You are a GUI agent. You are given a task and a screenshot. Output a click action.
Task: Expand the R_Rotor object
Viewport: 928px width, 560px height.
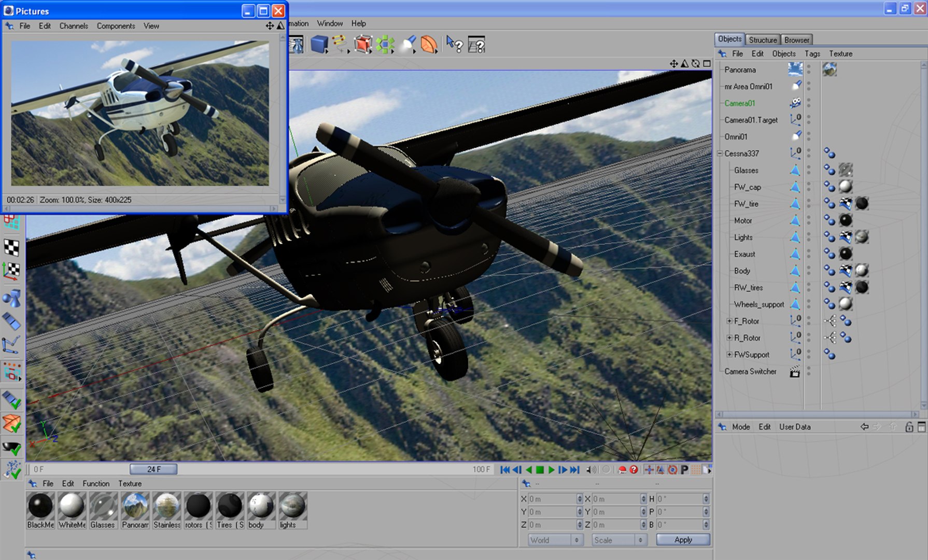[729, 338]
